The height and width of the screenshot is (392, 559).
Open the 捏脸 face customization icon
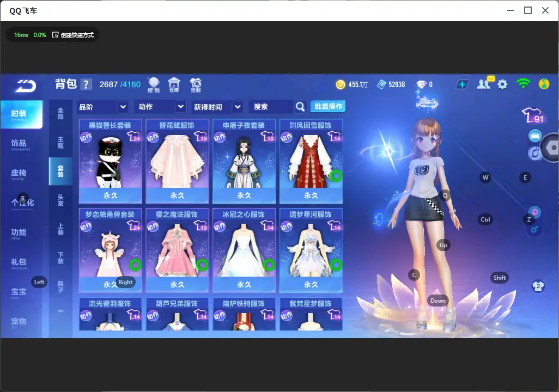[154, 85]
